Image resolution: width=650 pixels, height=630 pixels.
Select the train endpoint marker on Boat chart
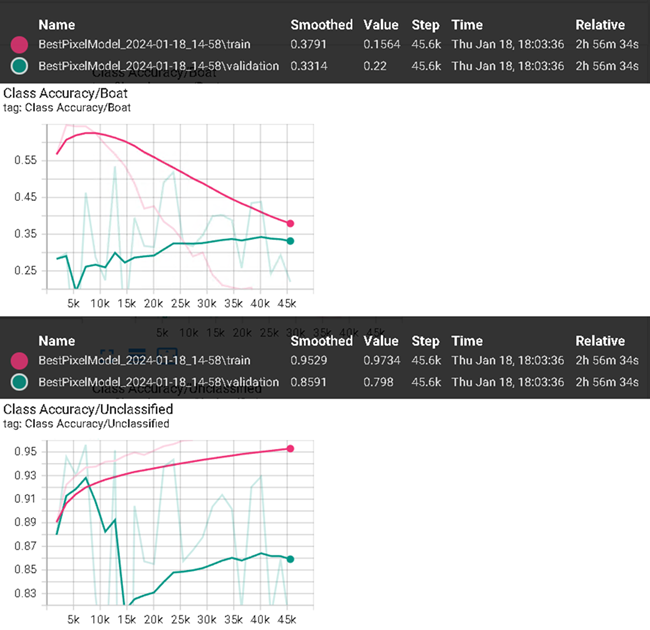[290, 223]
